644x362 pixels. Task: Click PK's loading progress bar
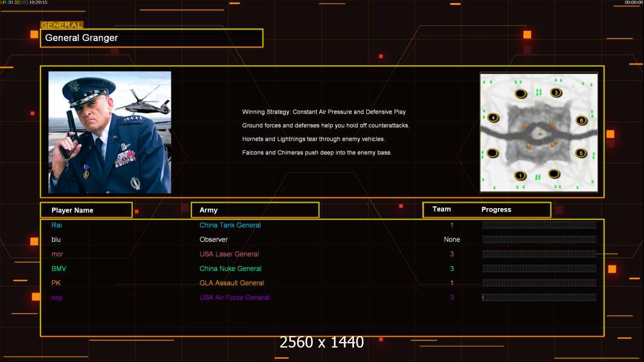click(x=539, y=283)
